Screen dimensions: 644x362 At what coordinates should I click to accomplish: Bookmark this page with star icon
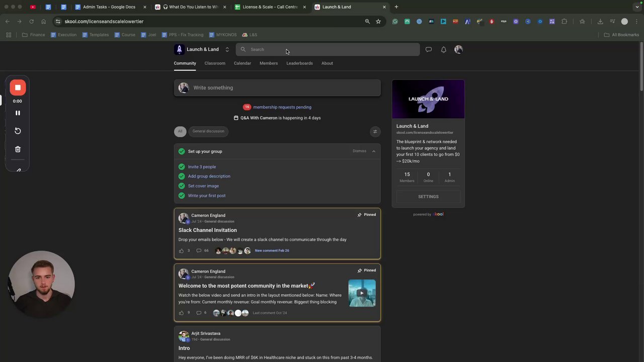pyautogui.click(x=378, y=22)
